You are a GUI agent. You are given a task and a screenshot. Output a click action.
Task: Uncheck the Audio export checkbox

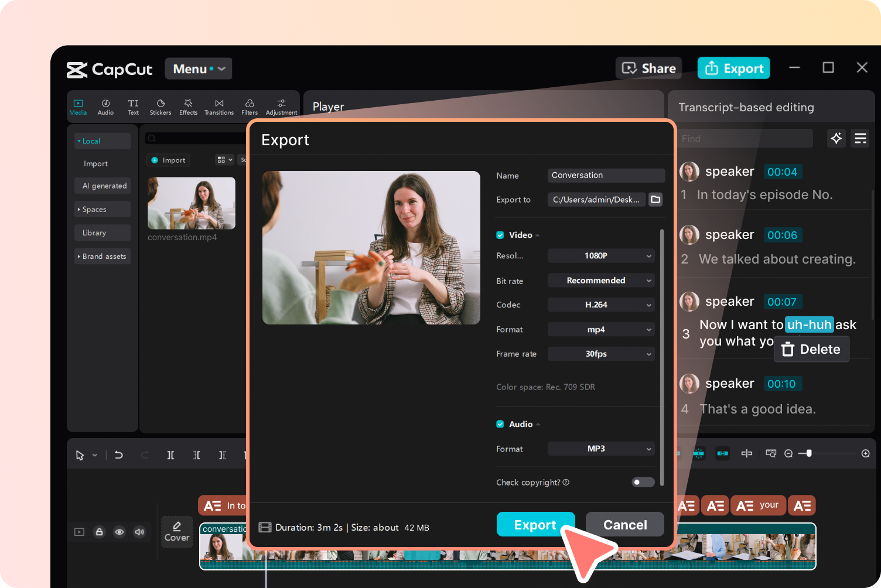pos(500,423)
